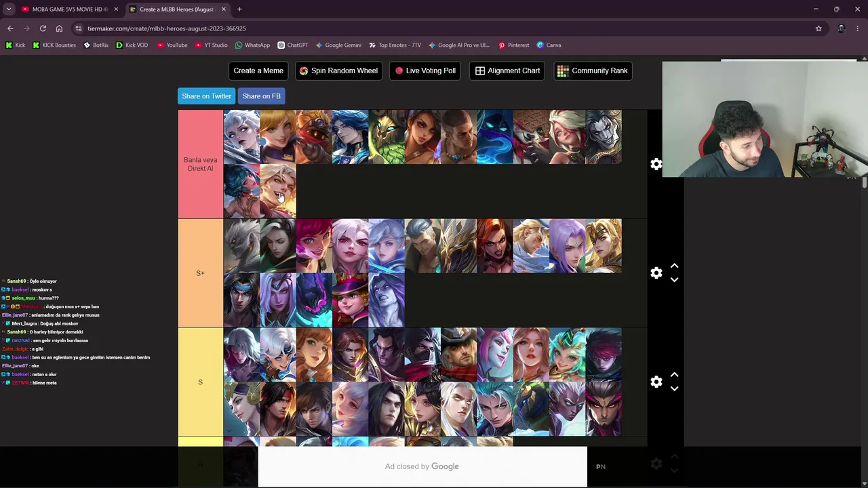Viewport: 868px width, 488px height.
Task: Select the 'Banla veya Direkt Al' tier label
Action: tap(200, 164)
